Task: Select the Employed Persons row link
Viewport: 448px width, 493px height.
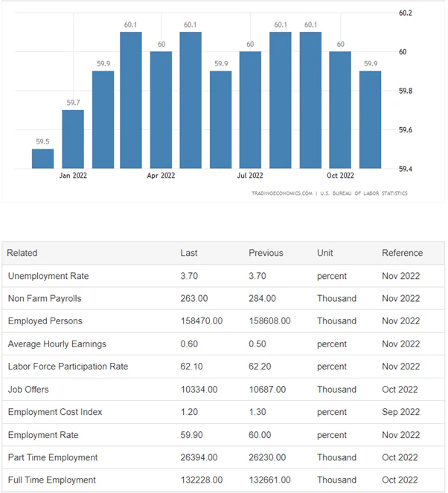Action: [45, 321]
